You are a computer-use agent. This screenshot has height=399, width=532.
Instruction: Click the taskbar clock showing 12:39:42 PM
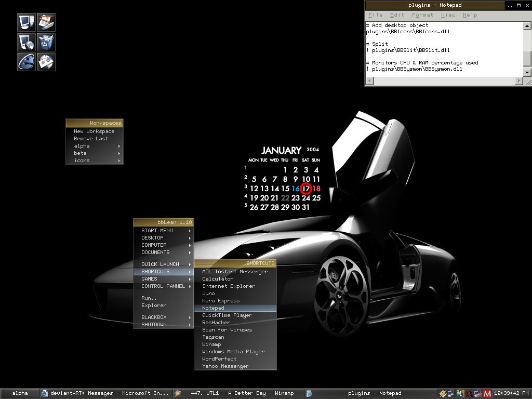(x=511, y=393)
